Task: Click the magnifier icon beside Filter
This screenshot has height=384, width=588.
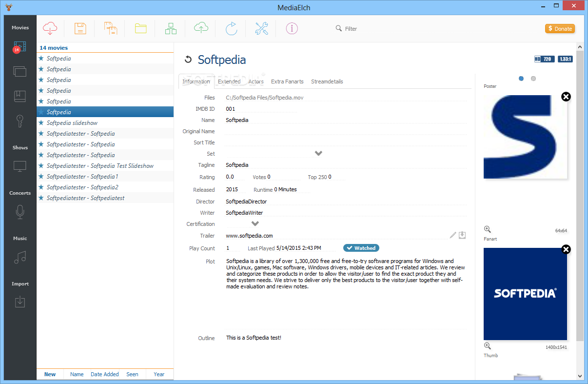Action: point(339,28)
